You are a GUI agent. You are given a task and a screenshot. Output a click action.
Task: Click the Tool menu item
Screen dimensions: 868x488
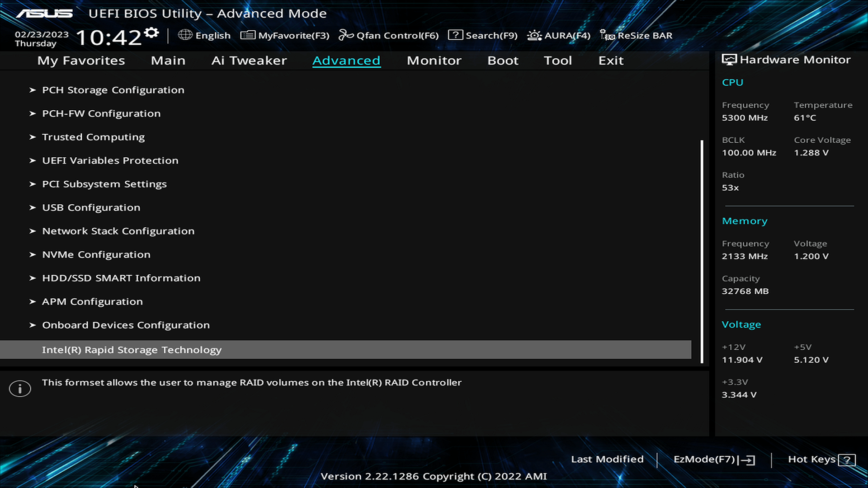pyautogui.click(x=558, y=60)
